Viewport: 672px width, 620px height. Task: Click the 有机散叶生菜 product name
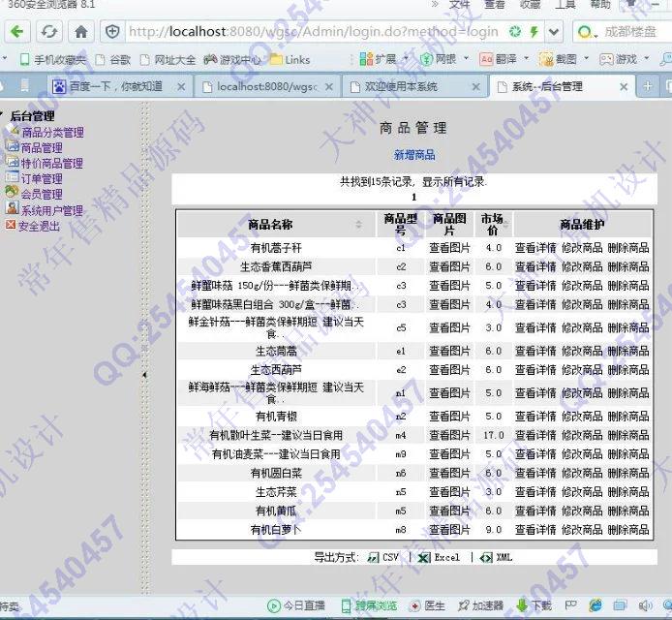tap(276, 435)
